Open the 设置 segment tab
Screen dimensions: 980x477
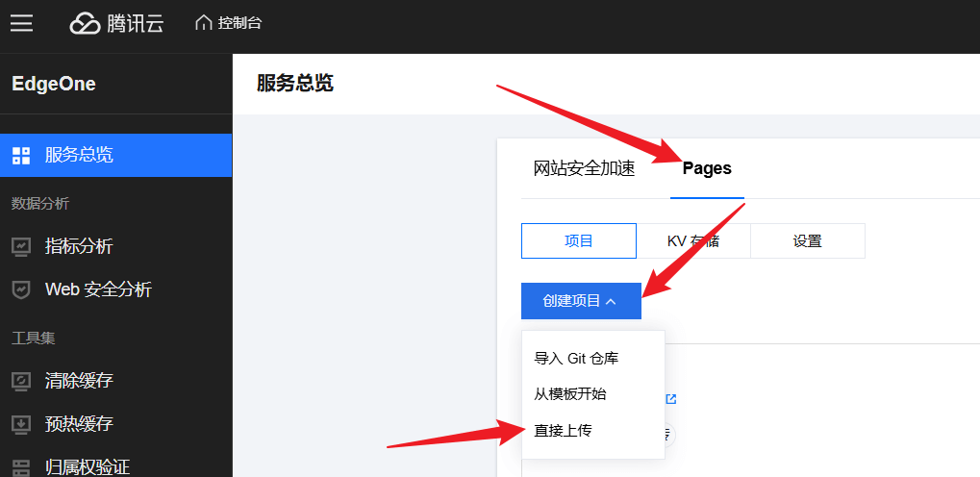(x=808, y=241)
